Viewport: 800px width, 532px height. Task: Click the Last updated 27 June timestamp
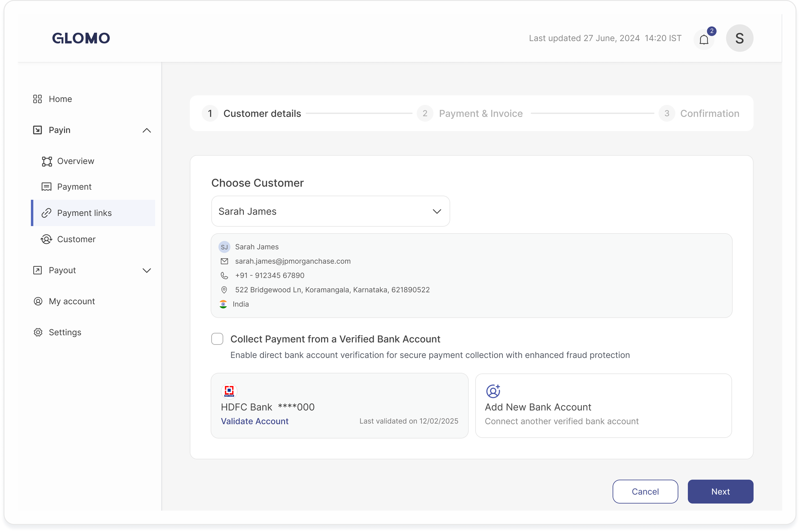click(605, 38)
